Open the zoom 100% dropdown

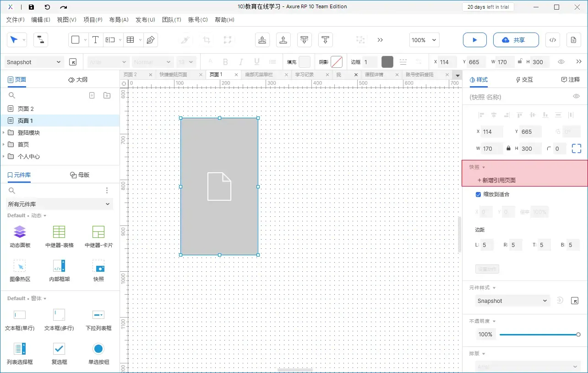point(424,40)
